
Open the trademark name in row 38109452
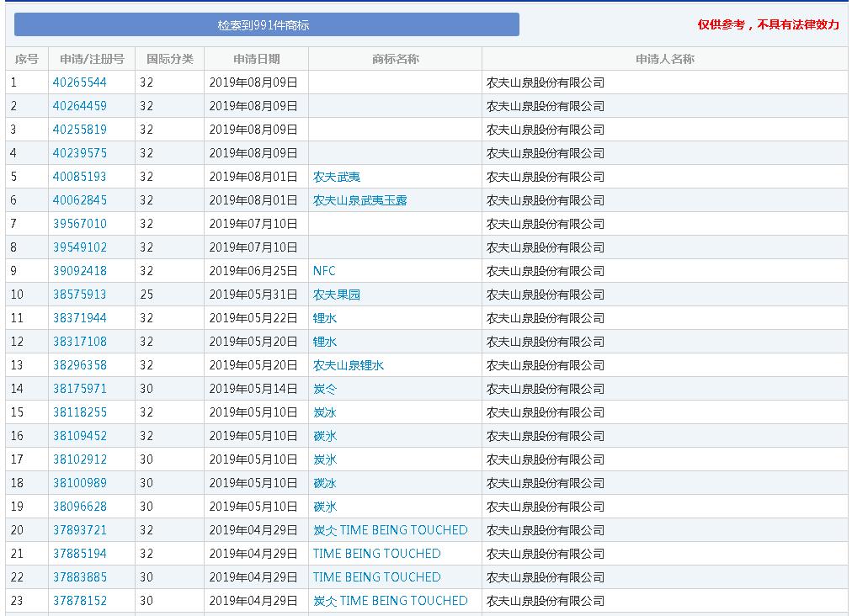tap(325, 436)
